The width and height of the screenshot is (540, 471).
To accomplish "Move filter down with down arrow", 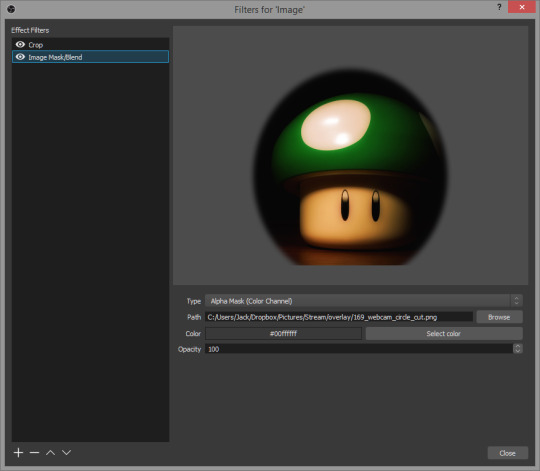I will 66,452.
